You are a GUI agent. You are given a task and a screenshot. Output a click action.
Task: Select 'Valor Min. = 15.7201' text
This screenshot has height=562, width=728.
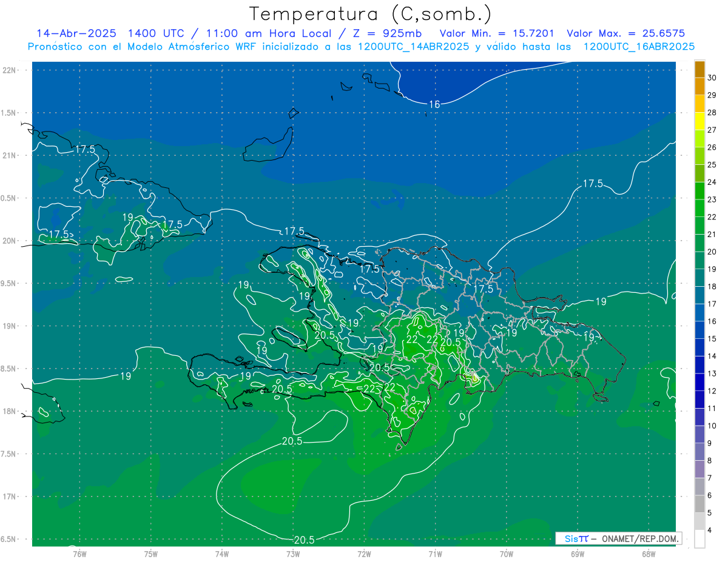click(496, 33)
